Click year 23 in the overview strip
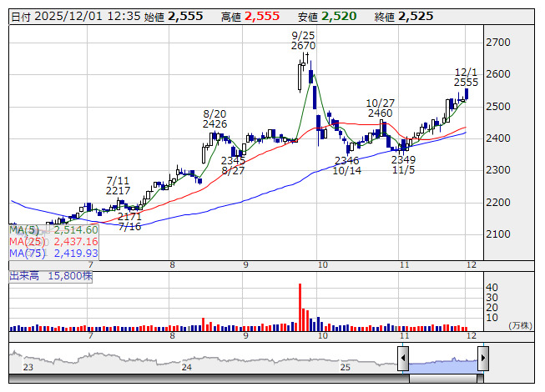Screen dimensions: 545x392 click(28, 367)
